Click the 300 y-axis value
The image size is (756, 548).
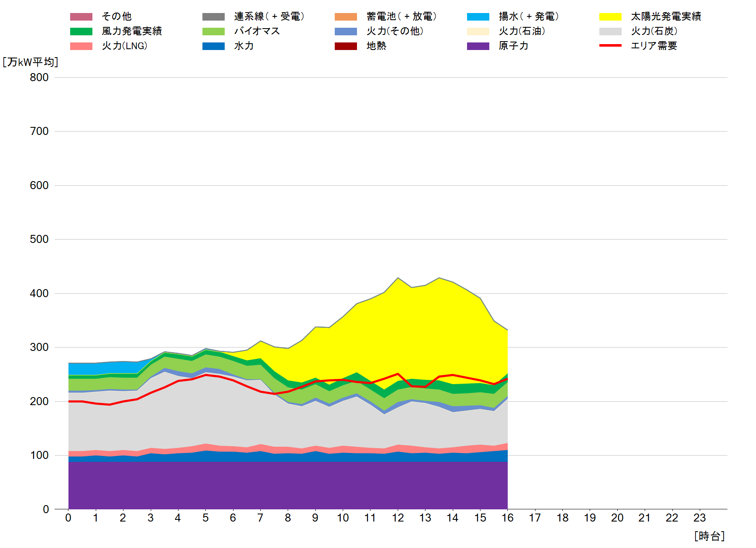39,347
